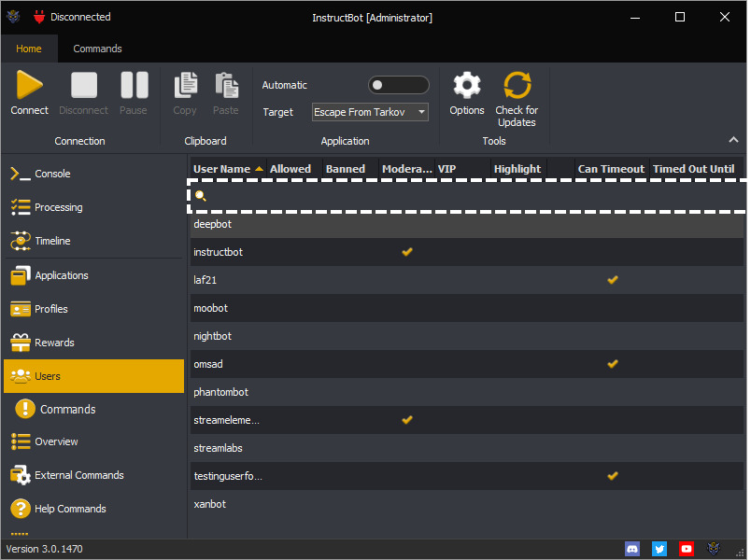
Task: Open Help Commands in the sidebar
Action: 93,509
